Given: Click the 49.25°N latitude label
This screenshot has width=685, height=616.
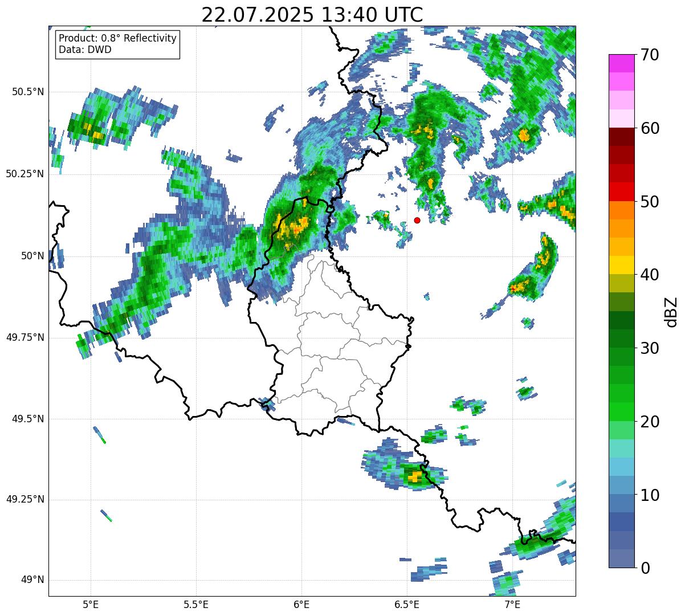Looking at the screenshot, I should (x=25, y=499).
